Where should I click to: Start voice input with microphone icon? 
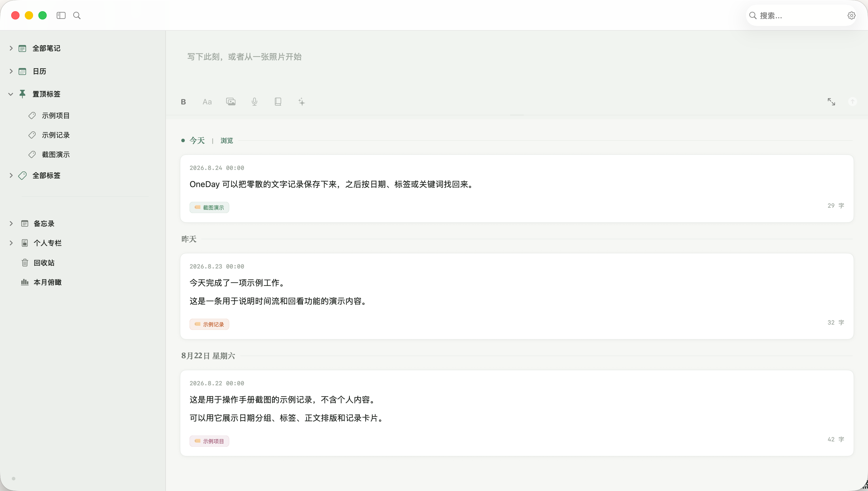tap(255, 102)
